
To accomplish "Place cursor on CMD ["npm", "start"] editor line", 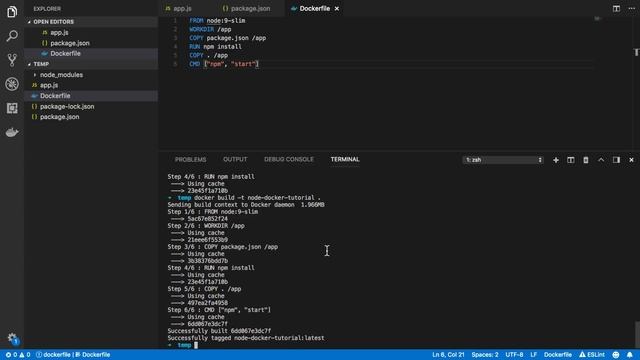I will [224, 64].
